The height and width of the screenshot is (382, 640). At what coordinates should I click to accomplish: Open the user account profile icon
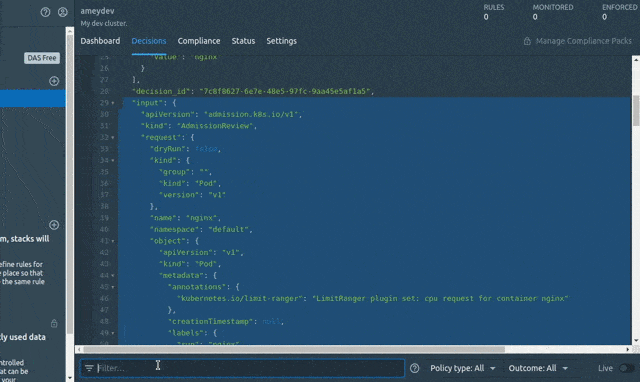coord(62,12)
